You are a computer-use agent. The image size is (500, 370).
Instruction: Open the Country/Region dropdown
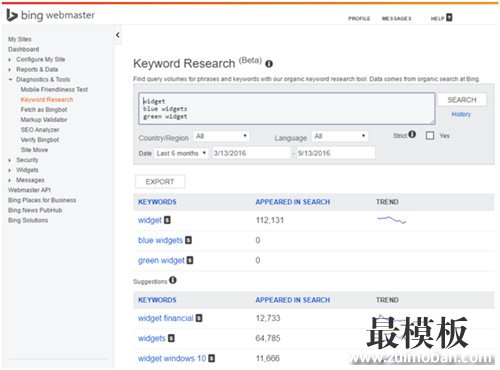[221, 136]
